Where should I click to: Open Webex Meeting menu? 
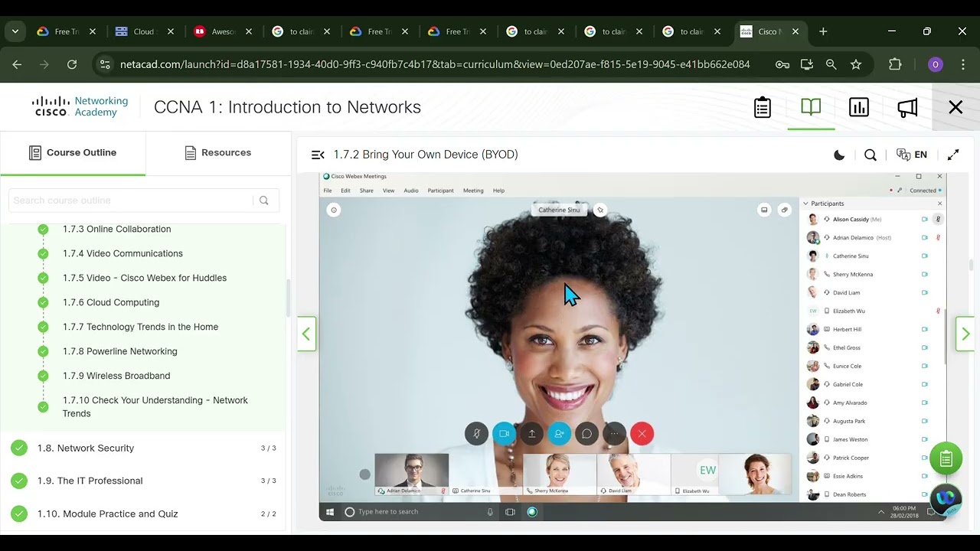pyautogui.click(x=473, y=191)
